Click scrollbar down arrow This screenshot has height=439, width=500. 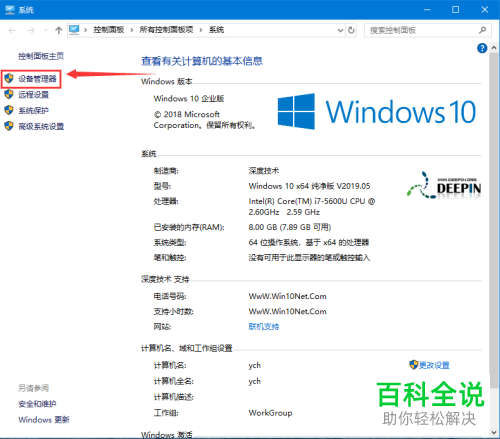pos(494,432)
